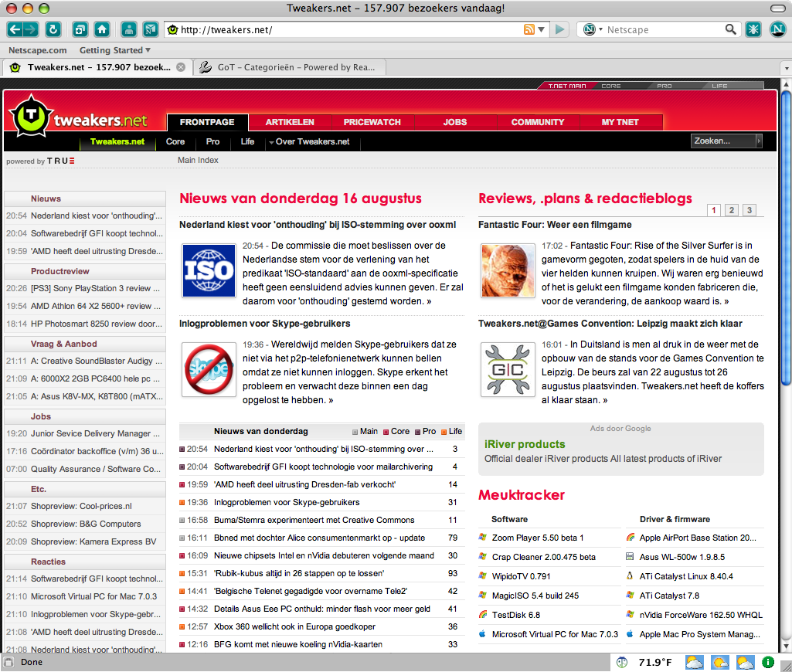Click the Windows icon beside Zoom Player 5.50 beta 1

(483, 537)
